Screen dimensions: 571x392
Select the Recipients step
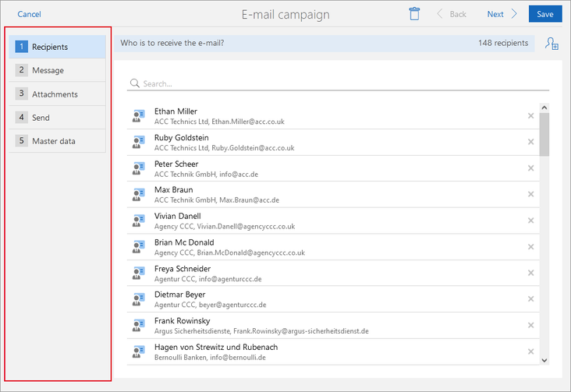[58, 47]
